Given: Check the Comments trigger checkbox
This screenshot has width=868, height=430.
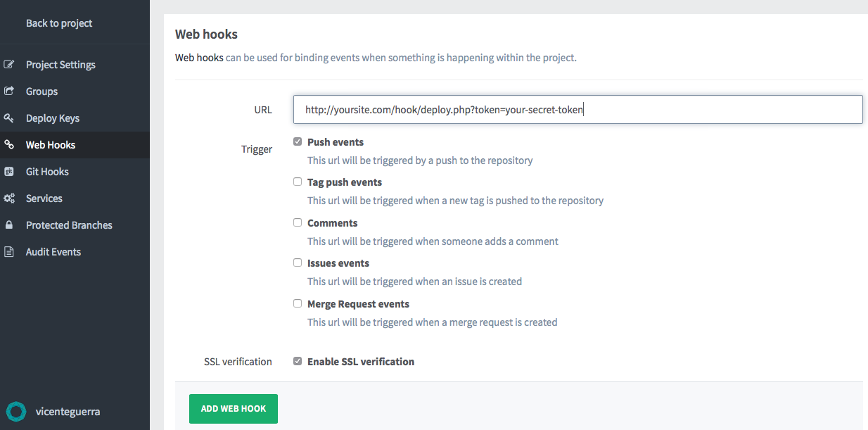Looking at the screenshot, I should [x=298, y=222].
